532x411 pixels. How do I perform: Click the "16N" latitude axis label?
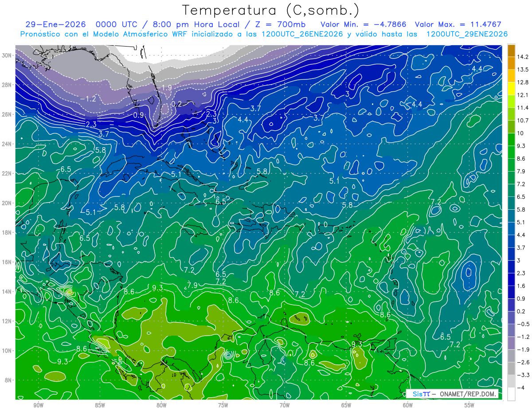coord(7,262)
